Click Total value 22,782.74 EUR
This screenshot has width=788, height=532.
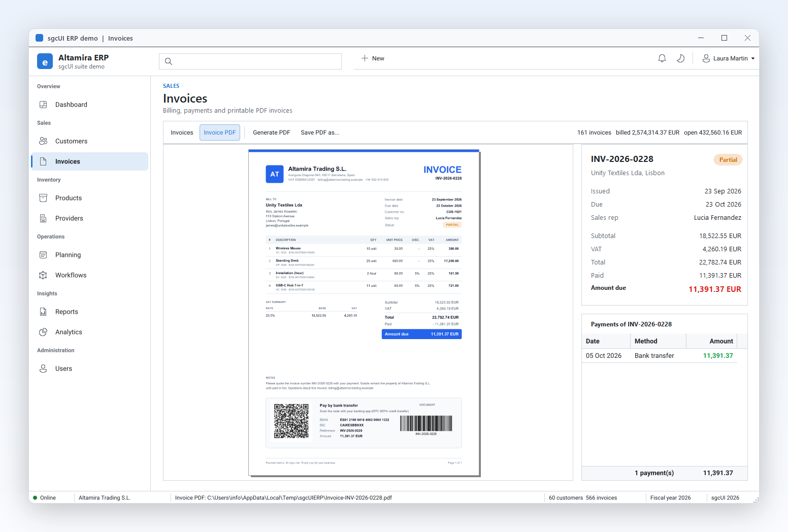coord(720,262)
